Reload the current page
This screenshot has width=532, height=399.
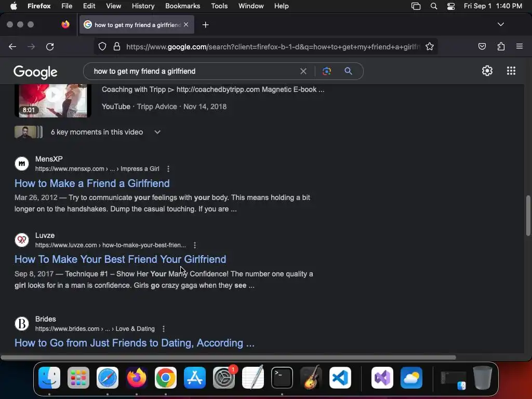pyautogui.click(x=50, y=46)
